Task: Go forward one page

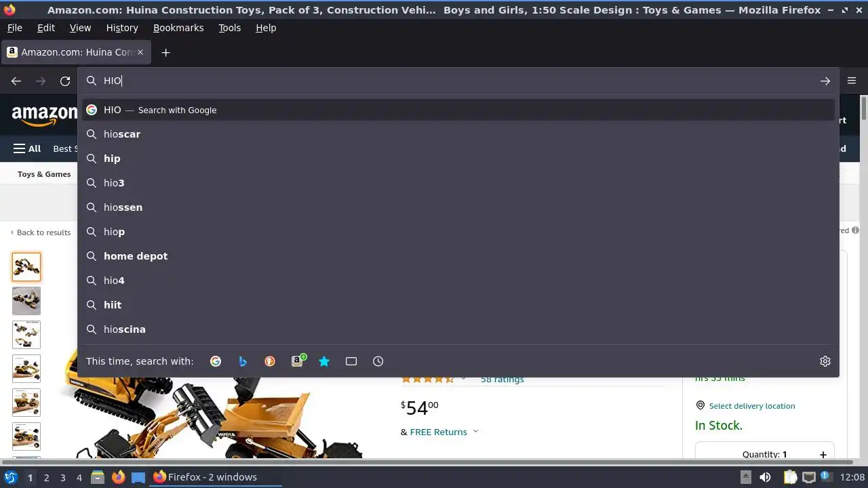Action: (41, 81)
